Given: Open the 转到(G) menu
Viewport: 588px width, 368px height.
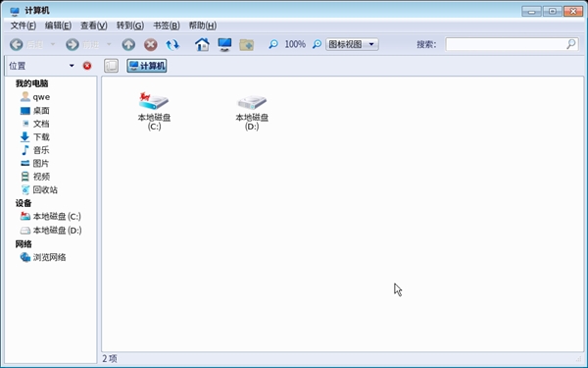Looking at the screenshot, I should (129, 26).
